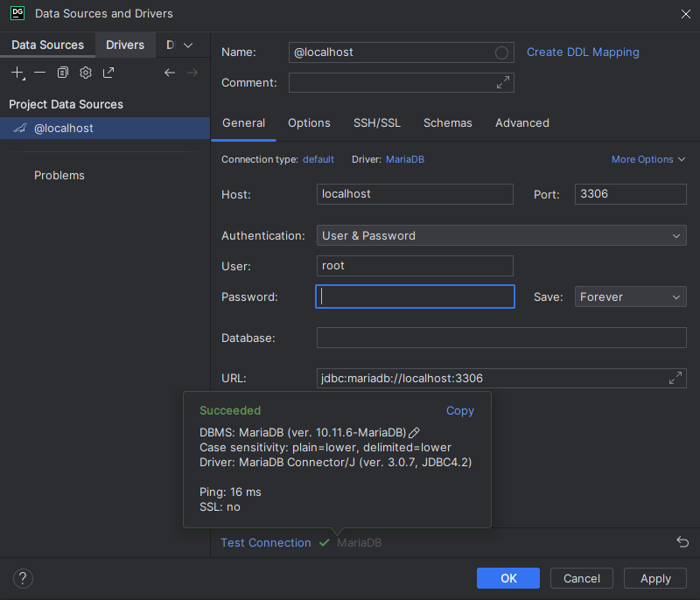Viewport: 700px width, 600px height.
Task: Click the Host input field
Action: click(415, 194)
